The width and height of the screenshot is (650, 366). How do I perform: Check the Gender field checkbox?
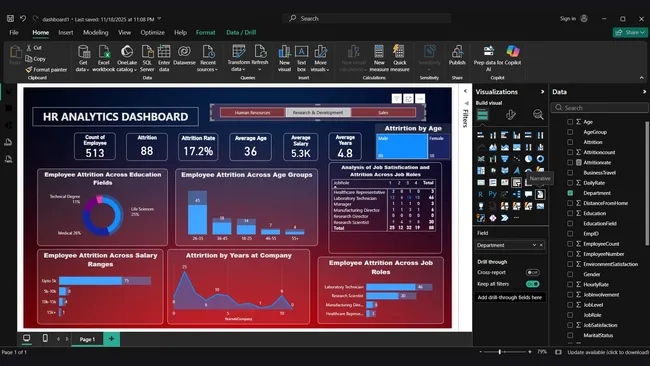point(570,274)
